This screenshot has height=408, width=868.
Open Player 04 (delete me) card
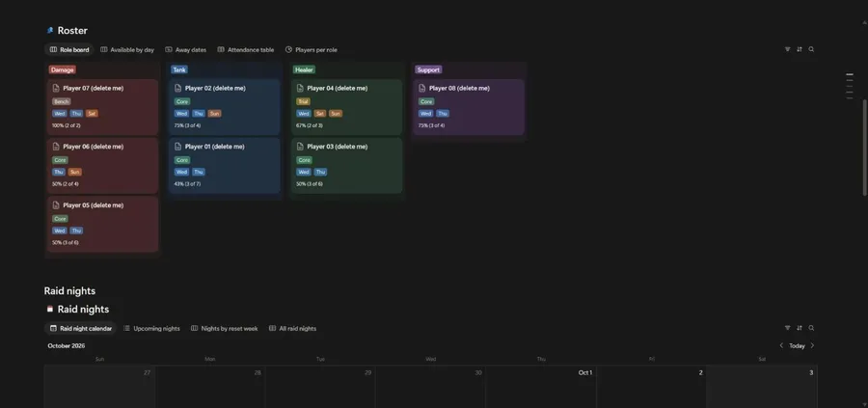(x=346, y=107)
